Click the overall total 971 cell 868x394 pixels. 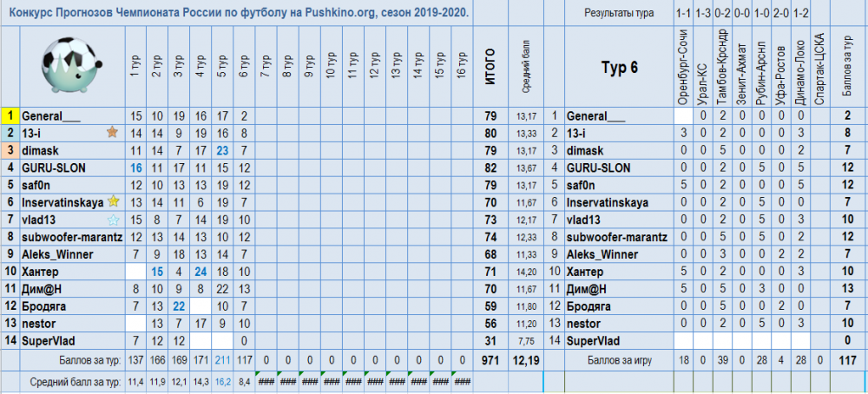click(489, 359)
